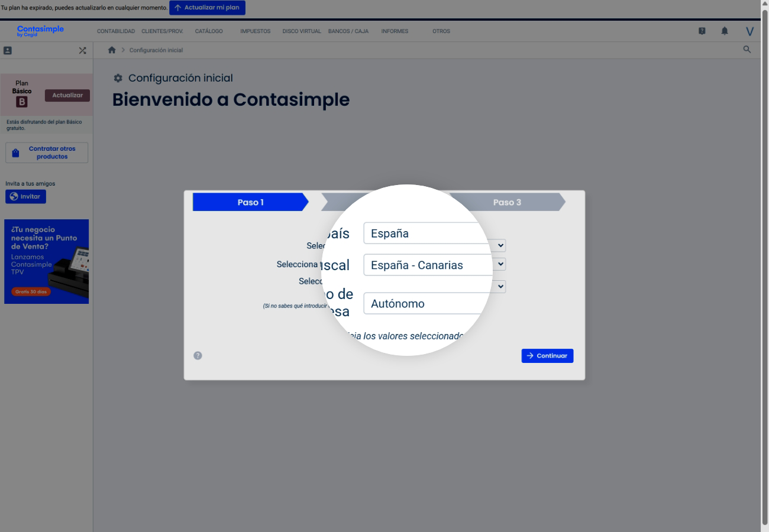
Task: Go to the home breadcrumb icon
Action: 112,50
